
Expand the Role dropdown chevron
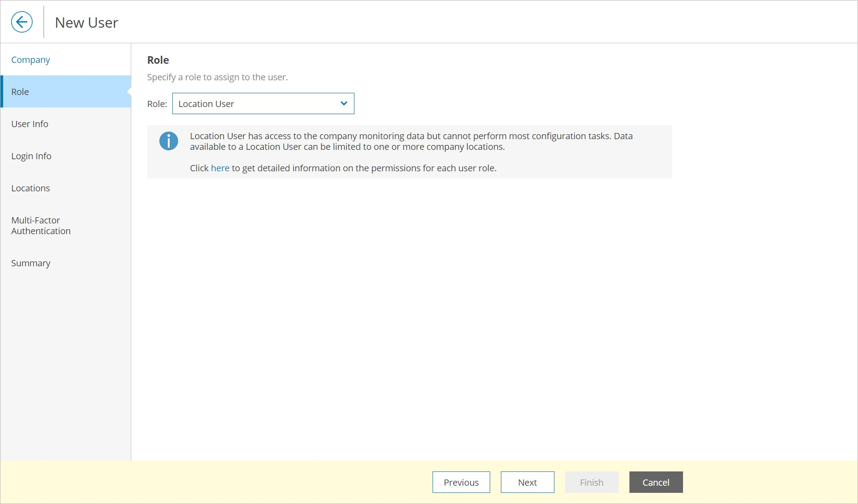344,103
